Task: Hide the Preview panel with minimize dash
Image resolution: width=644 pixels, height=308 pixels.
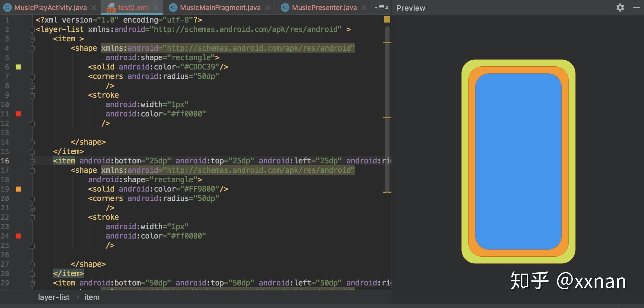Action: (636, 8)
